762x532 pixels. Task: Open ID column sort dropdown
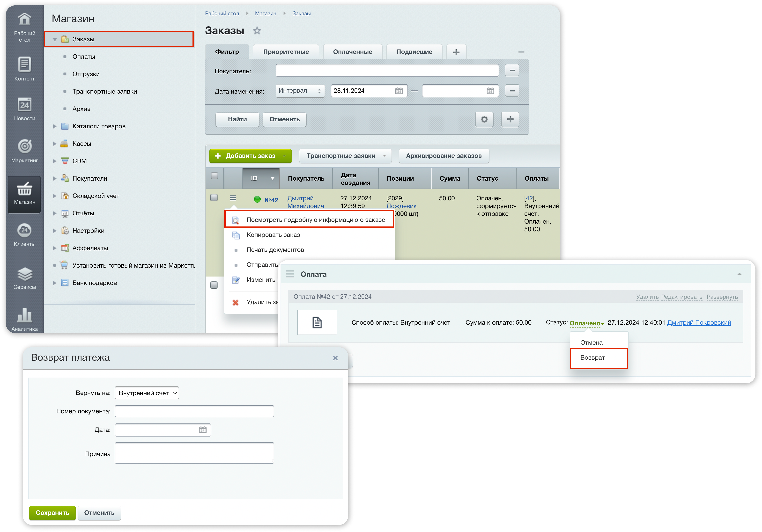272,178
